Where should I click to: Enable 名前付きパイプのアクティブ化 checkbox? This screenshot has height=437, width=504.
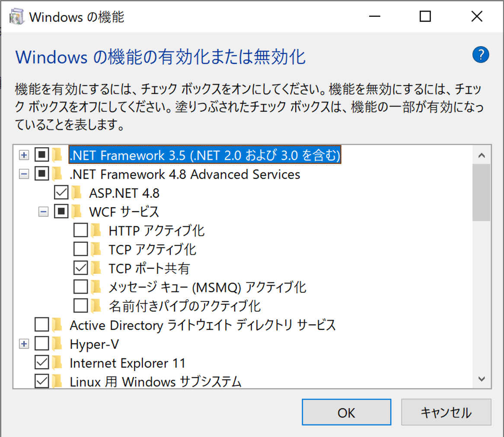(x=80, y=306)
